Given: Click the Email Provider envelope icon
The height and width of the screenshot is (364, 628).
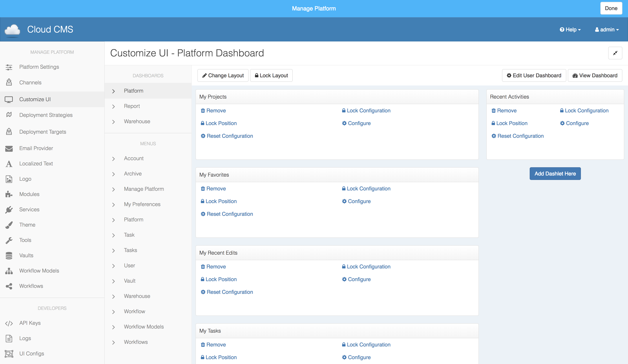Looking at the screenshot, I should pos(9,148).
